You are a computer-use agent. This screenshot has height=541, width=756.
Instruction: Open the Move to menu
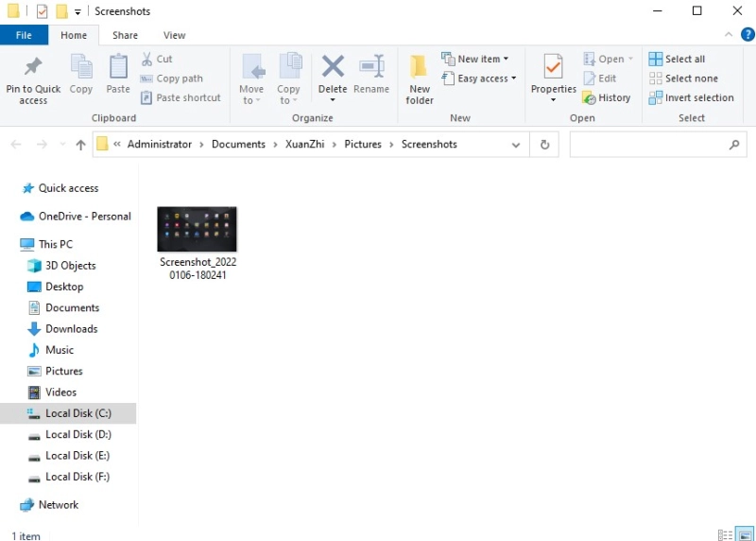(x=251, y=79)
